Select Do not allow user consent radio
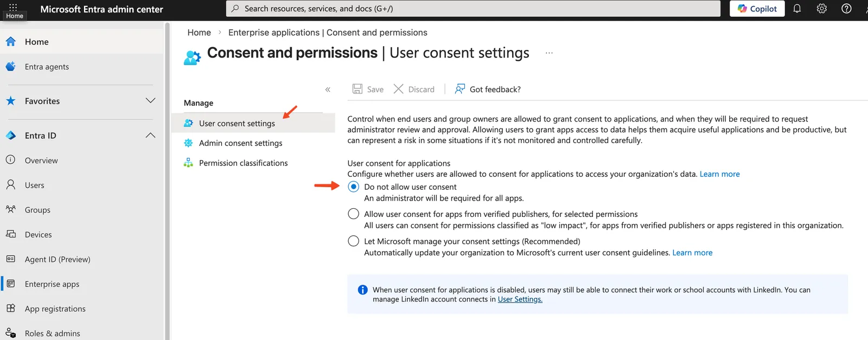The width and height of the screenshot is (868, 340). (x=354, y=187)
